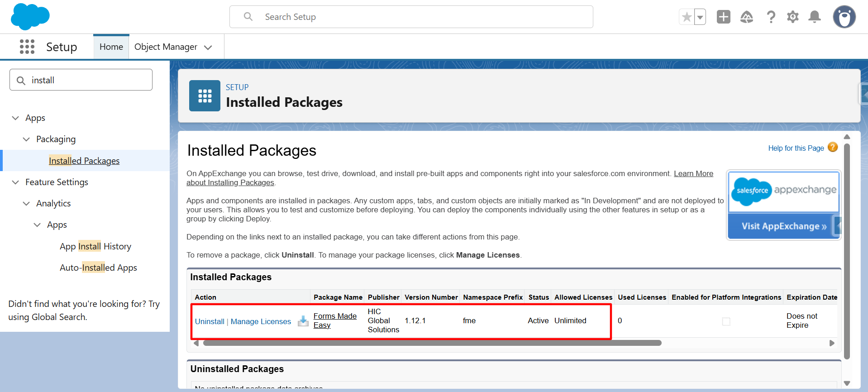
Task: Open the Setup gear menu
Action: point(792,17)
